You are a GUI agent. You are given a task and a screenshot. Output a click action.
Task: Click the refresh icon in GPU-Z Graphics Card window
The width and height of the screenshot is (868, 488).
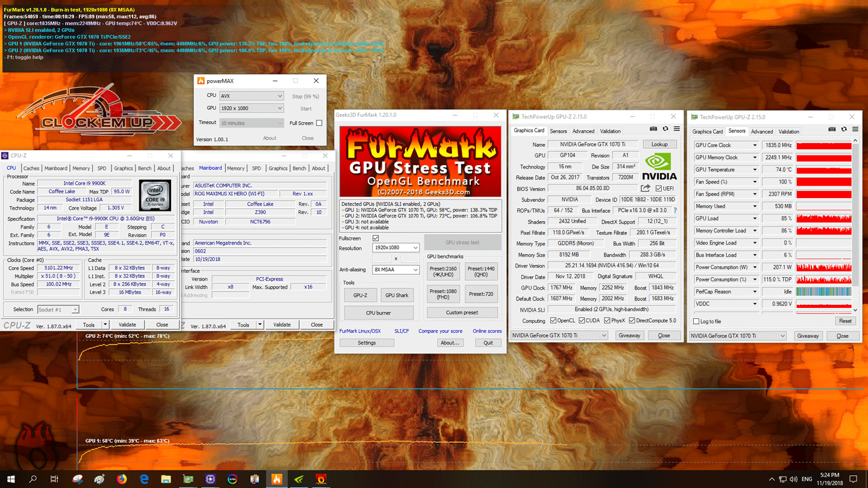pyautogui.click(x=665, y=129)
